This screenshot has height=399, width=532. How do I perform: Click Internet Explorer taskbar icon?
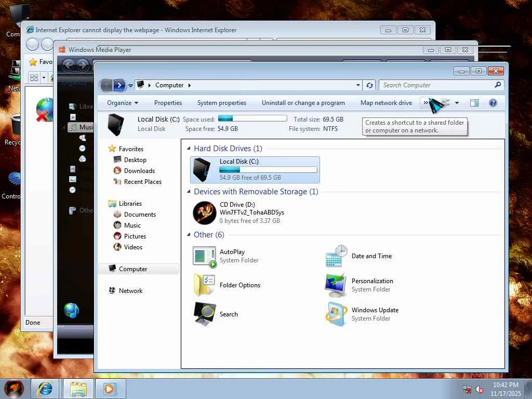pos(45,389)
